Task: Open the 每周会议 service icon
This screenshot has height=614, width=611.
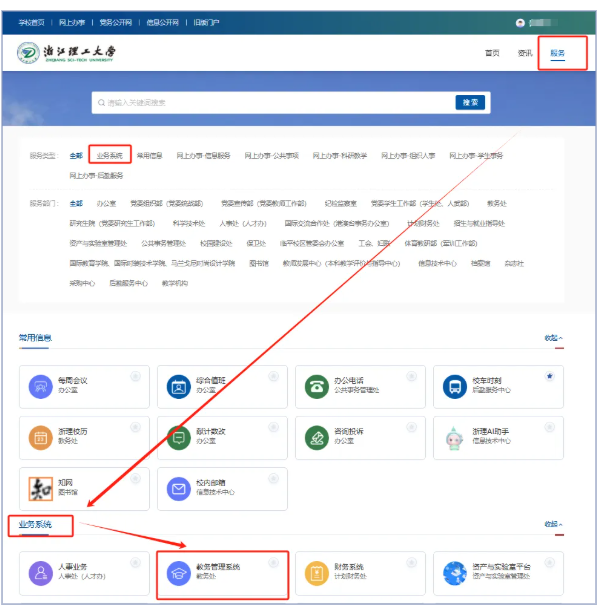Action: point(41,386)
